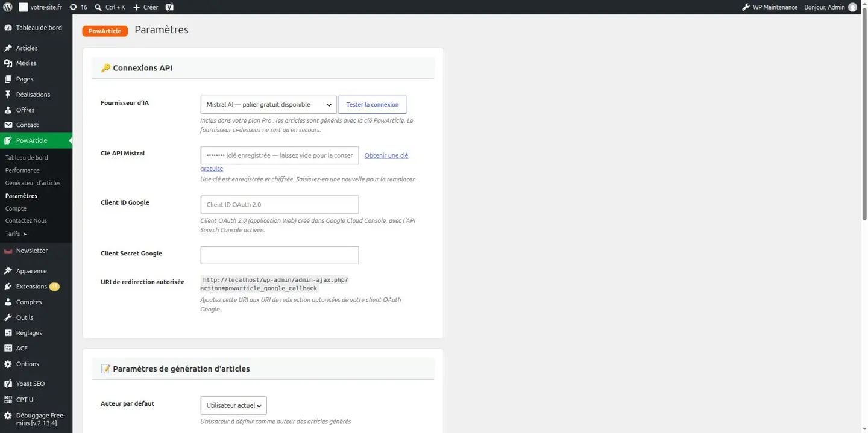This screenshot has width=868, height=433.
Task: Click the votre-site.fr site icon
Action: pos(23,7)
